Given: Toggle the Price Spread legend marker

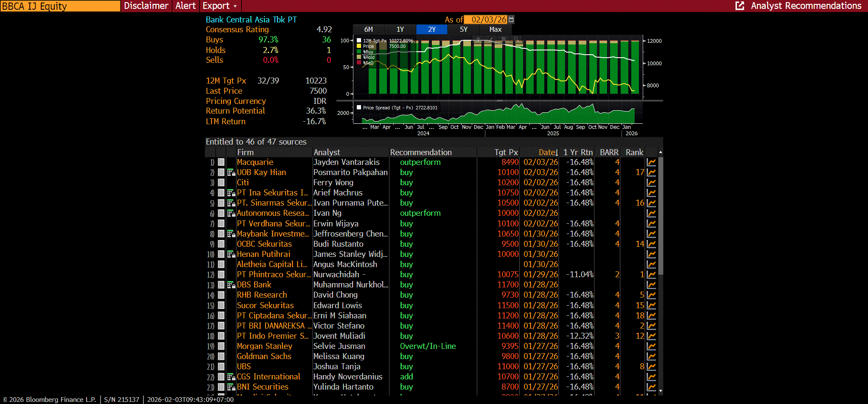Looking at the screenshot, I should [x=359, y=108].
